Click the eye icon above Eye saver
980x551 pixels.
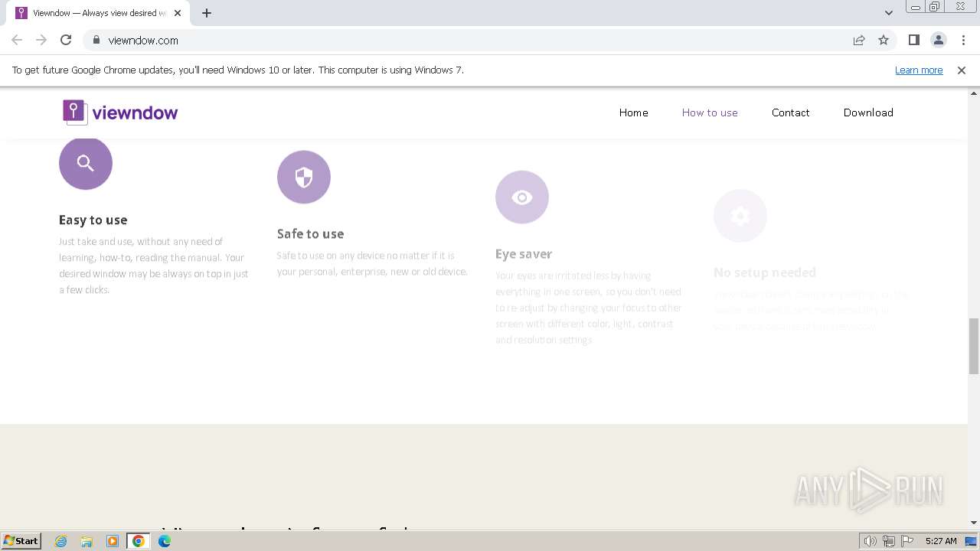click(522, 197)
